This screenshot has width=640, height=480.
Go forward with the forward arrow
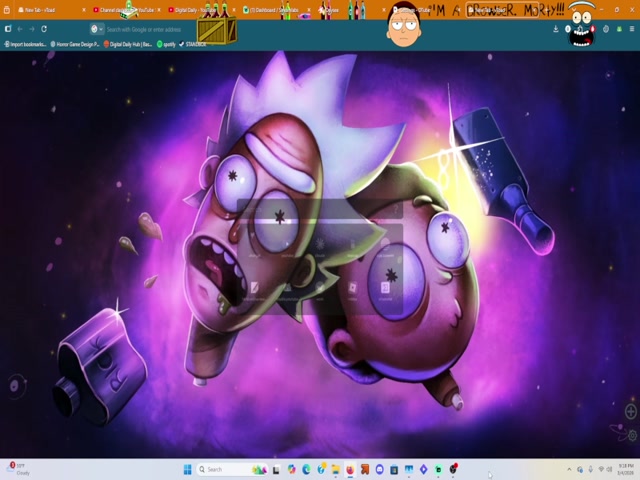(31, 29)
